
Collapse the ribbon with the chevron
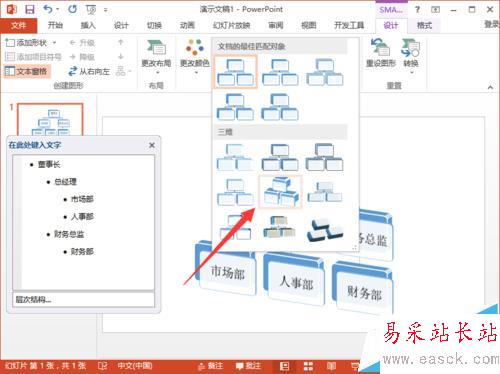point(490,87)
